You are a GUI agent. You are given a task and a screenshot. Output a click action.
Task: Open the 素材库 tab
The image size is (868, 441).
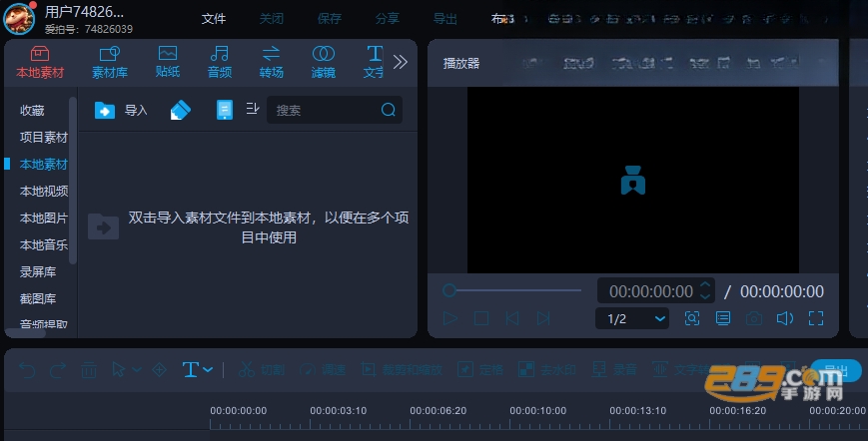[x=110, y=63]
